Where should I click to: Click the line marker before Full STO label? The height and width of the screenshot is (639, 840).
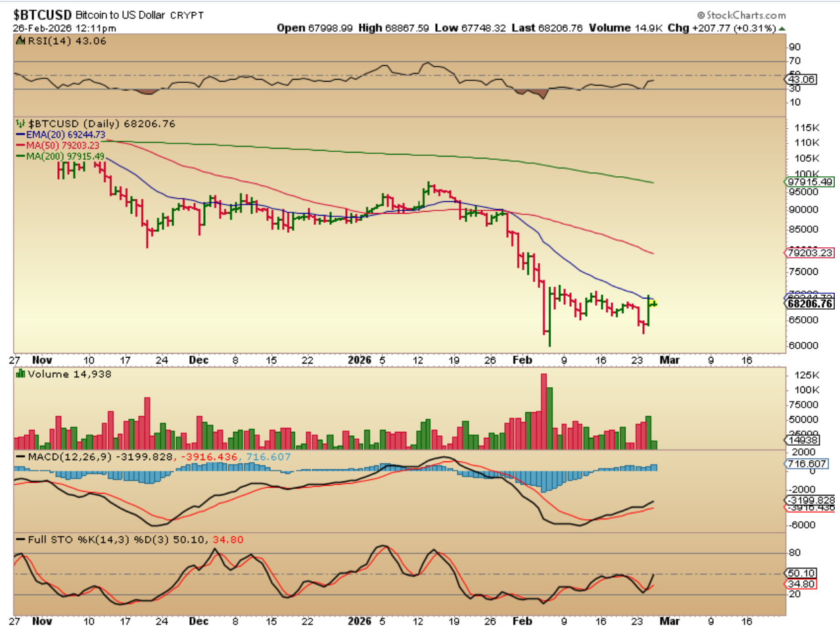(x=20, y=540)
